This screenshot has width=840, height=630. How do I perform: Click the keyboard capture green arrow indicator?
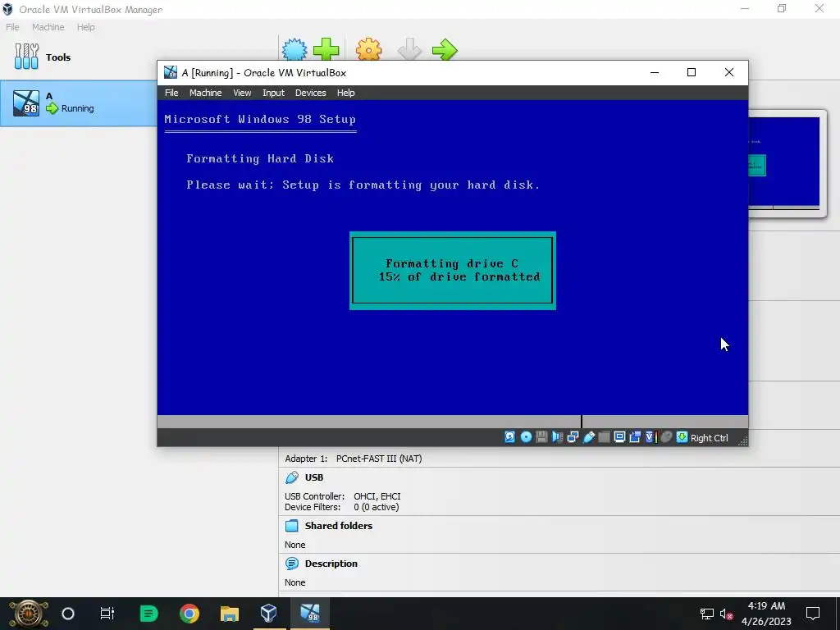coord(682,437)
